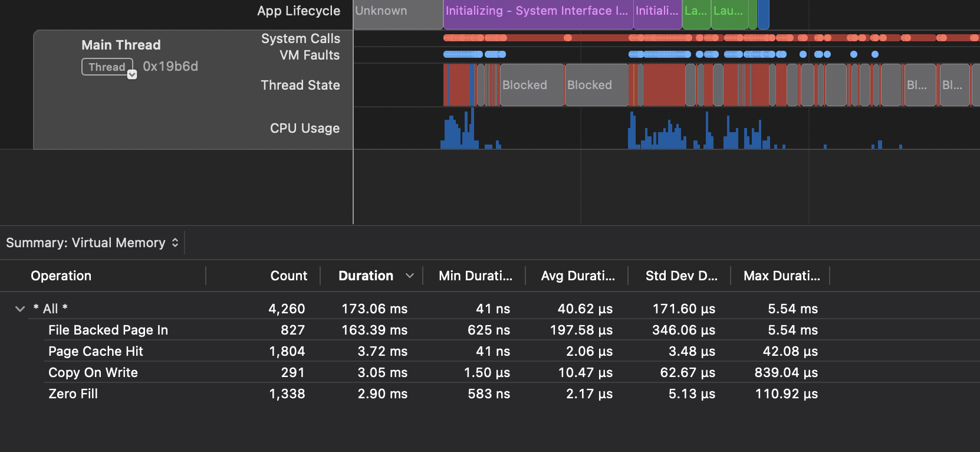Collapse the * All * disclosure chevron
The height and width of the screenshot is (452, 980).
click(x=20, y=309)
